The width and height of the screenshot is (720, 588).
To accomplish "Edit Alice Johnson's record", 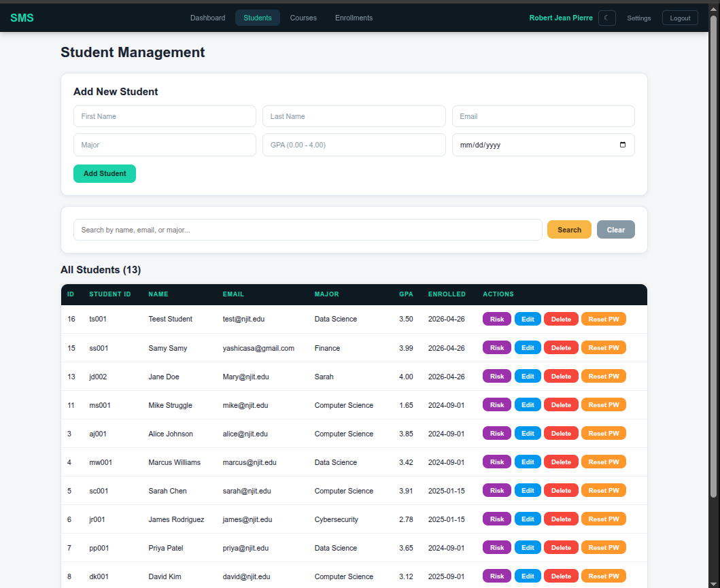I will tap(528, 433).
